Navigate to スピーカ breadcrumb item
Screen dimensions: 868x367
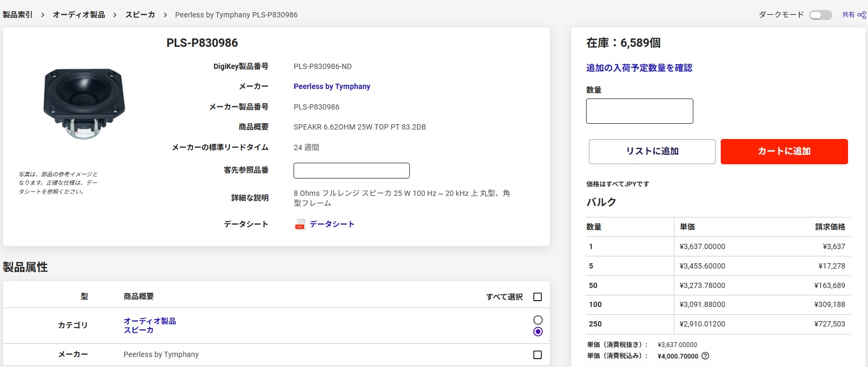(x=140, y=15)
